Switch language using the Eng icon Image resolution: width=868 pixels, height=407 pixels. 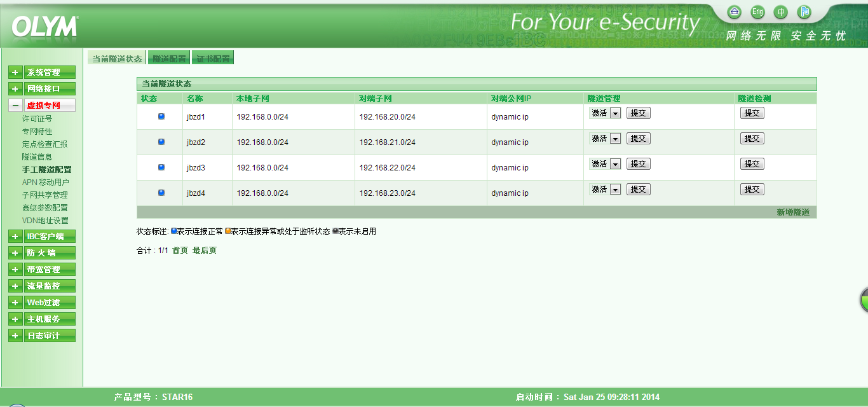(x=757, y=12)
